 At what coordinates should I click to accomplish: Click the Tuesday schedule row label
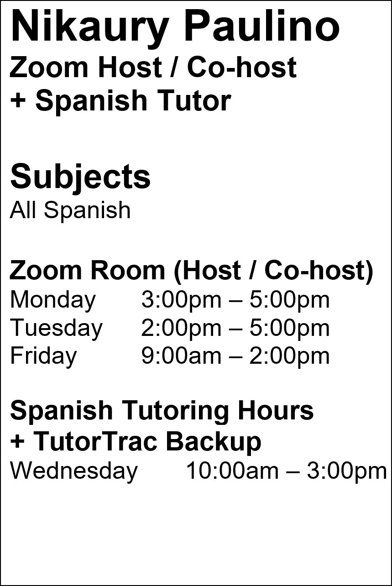(x=57, y=328)
